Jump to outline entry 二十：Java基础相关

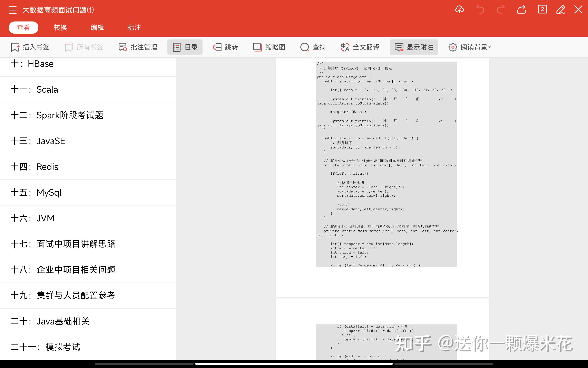coord(88,322)
